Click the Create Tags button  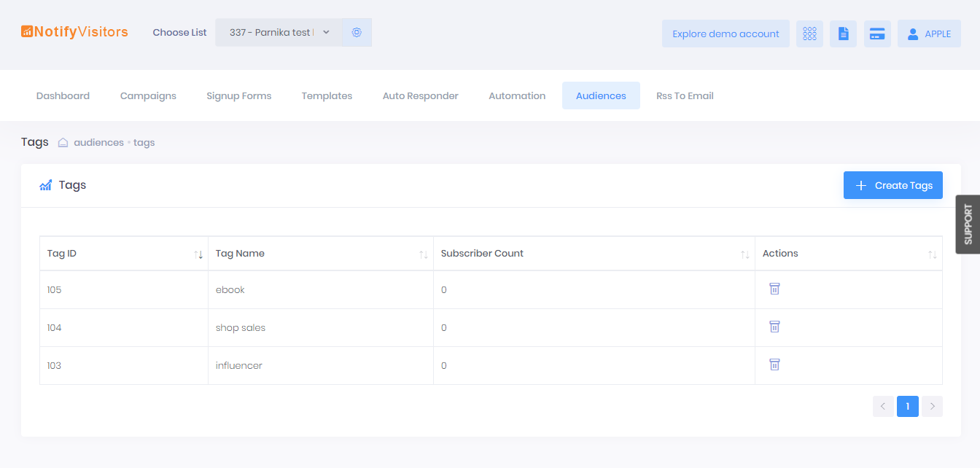(x=893, y=185)
